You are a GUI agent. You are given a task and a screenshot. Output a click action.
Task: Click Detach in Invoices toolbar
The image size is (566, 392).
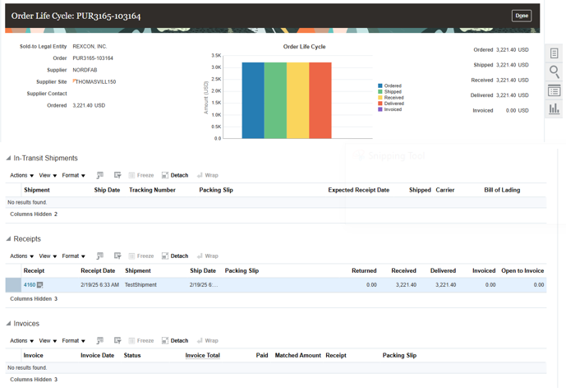coord(175,341)
